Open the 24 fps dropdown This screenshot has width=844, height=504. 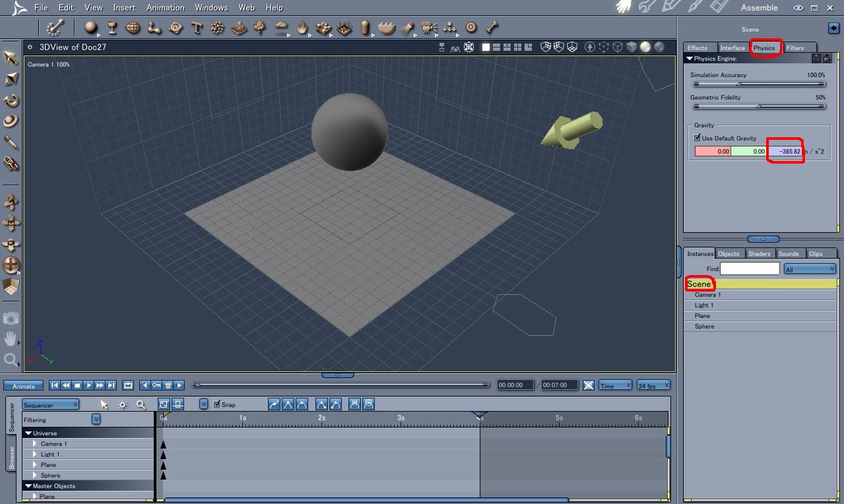tap(653, 385)
